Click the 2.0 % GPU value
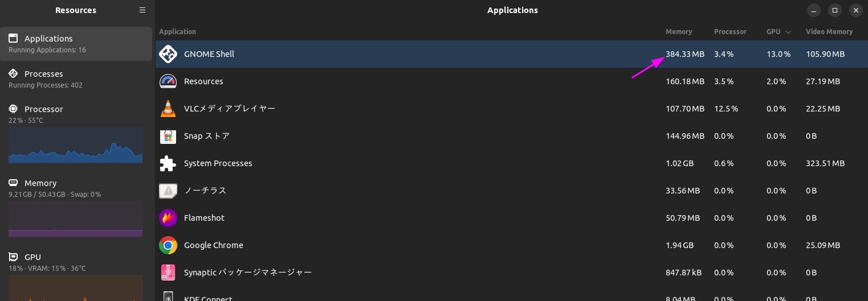868x301 pixels. coord(776,81)
